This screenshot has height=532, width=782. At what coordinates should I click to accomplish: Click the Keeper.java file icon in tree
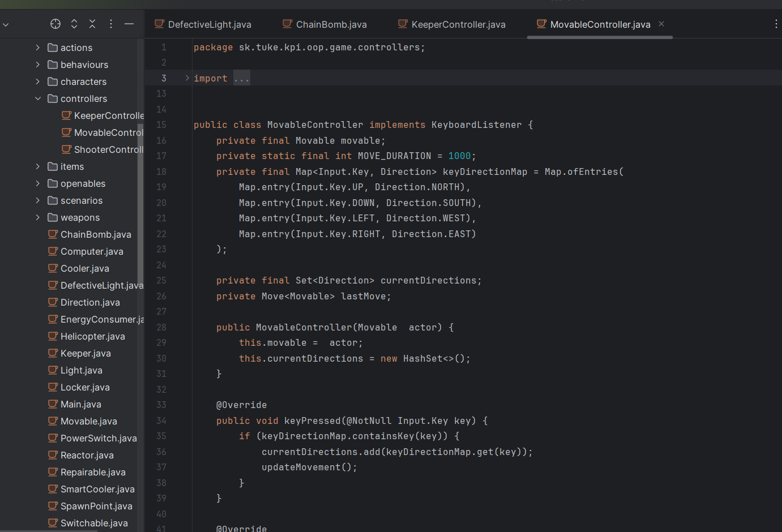53,353
